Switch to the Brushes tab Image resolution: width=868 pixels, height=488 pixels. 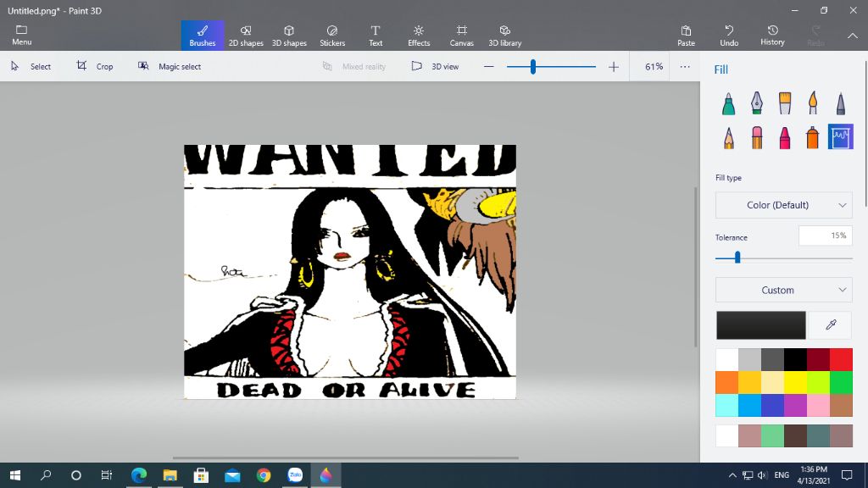203,36
